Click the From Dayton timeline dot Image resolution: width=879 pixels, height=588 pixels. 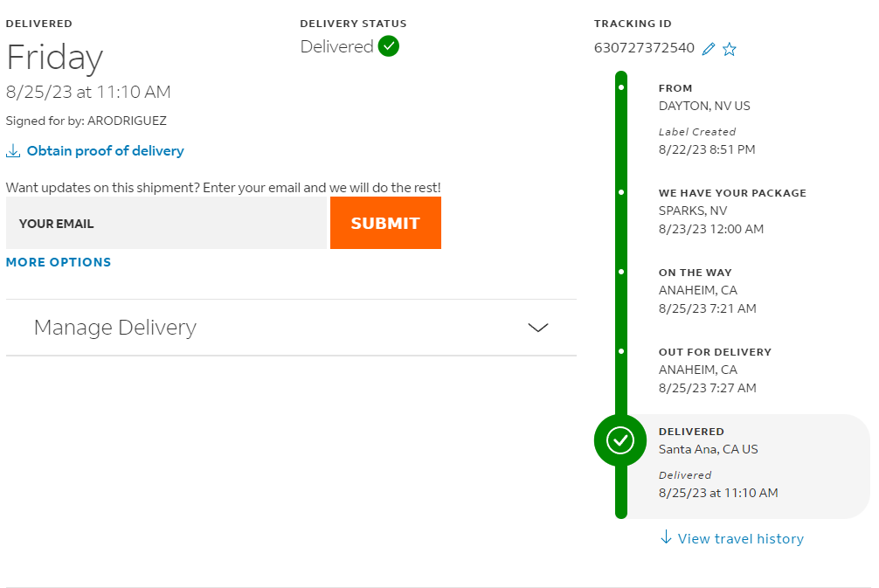(x=621, y=87)
